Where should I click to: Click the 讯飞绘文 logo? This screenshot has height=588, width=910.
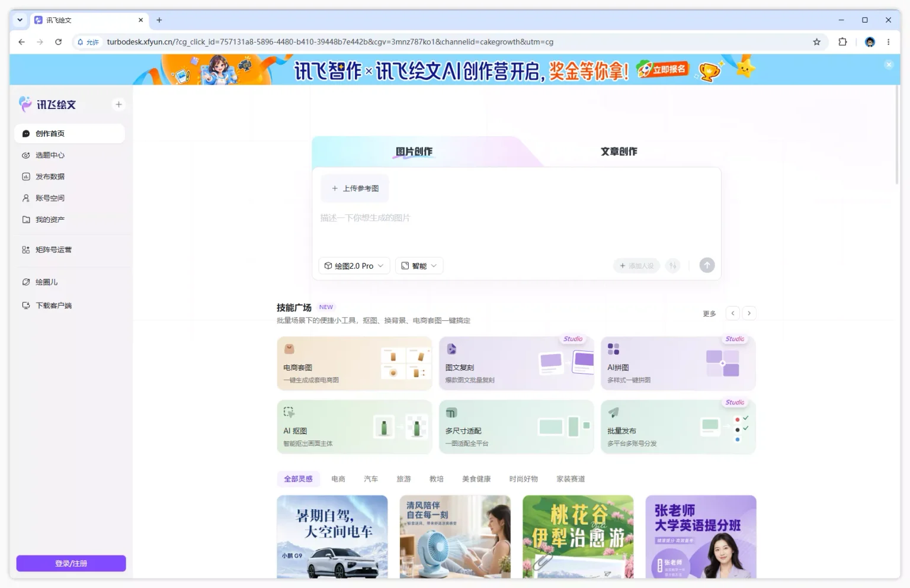(47, 104)
